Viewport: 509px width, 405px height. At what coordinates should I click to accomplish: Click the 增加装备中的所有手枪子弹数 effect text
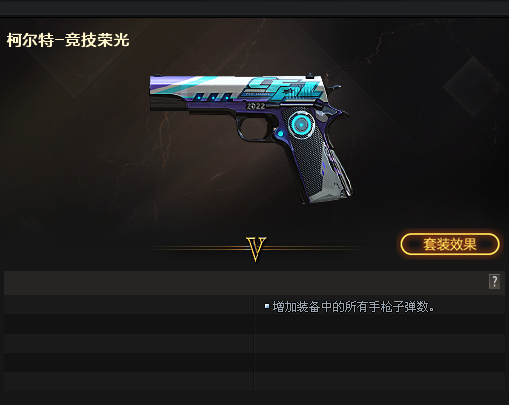(353, 307)
